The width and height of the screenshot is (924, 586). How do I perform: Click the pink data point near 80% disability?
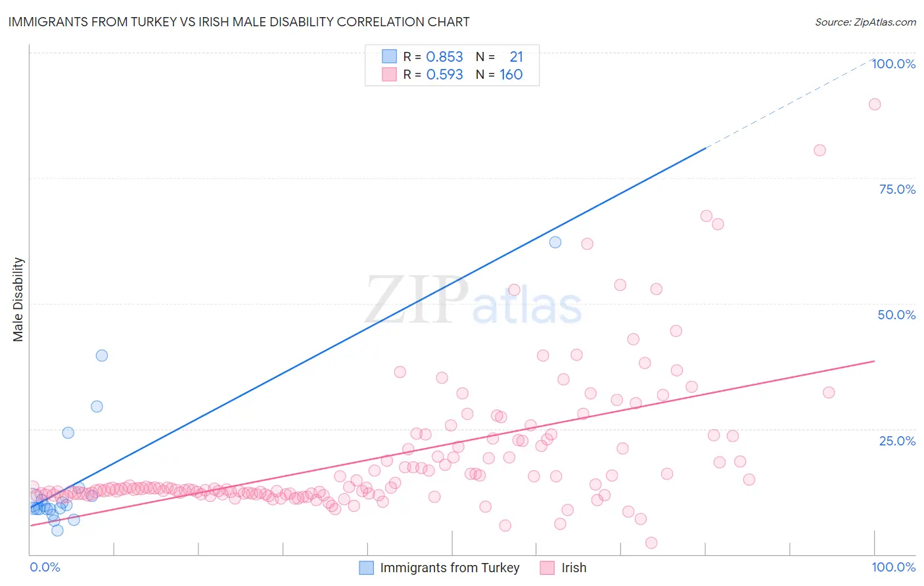click(x=820, y=150)
